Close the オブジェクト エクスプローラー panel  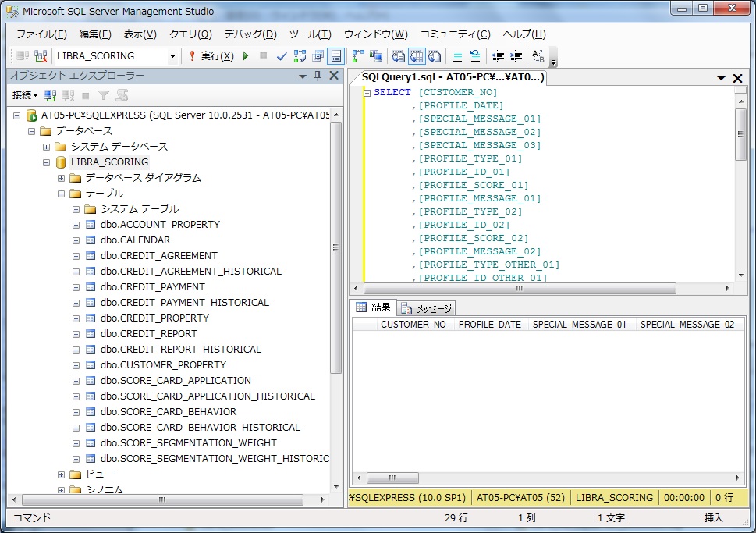[334, 75]
